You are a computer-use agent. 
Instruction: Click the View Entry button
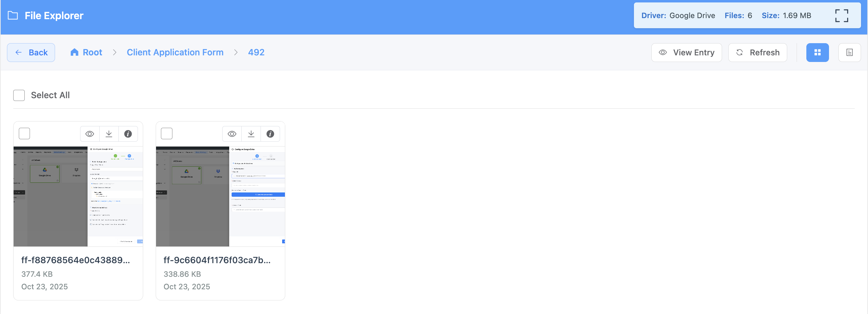click(x=686, y=53)
